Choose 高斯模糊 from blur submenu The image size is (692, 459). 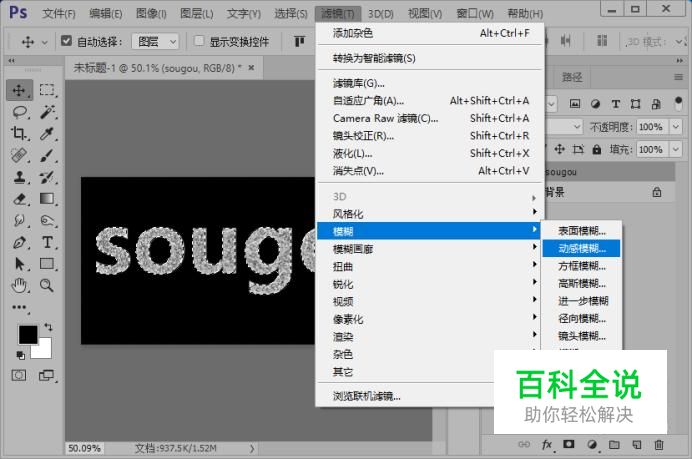(581, 283)
